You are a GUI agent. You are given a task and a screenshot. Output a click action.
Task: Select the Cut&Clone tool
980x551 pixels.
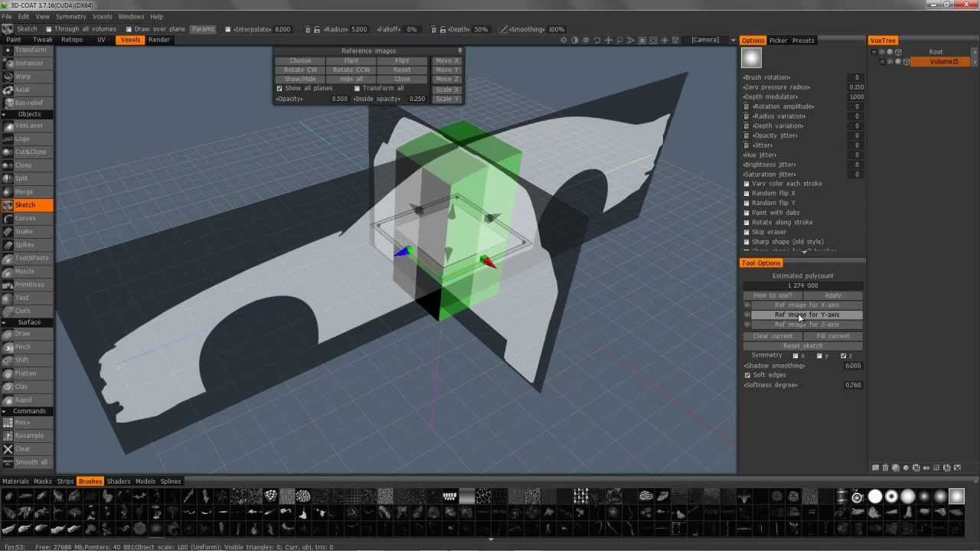coord(27,152)
